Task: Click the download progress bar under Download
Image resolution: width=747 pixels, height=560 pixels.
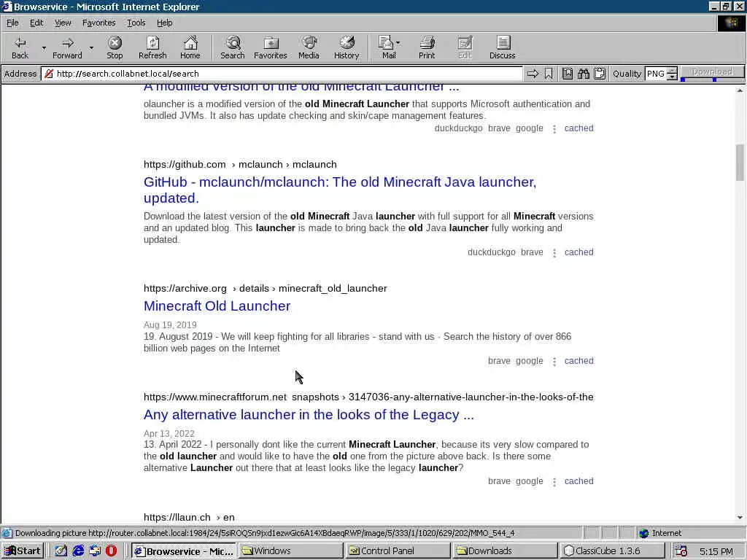Action: click(712, 79)
